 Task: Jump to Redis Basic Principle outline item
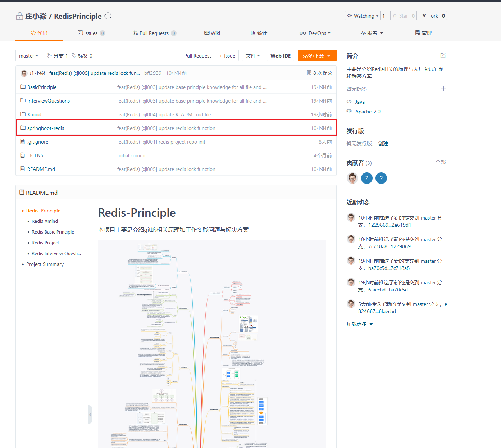53,232
